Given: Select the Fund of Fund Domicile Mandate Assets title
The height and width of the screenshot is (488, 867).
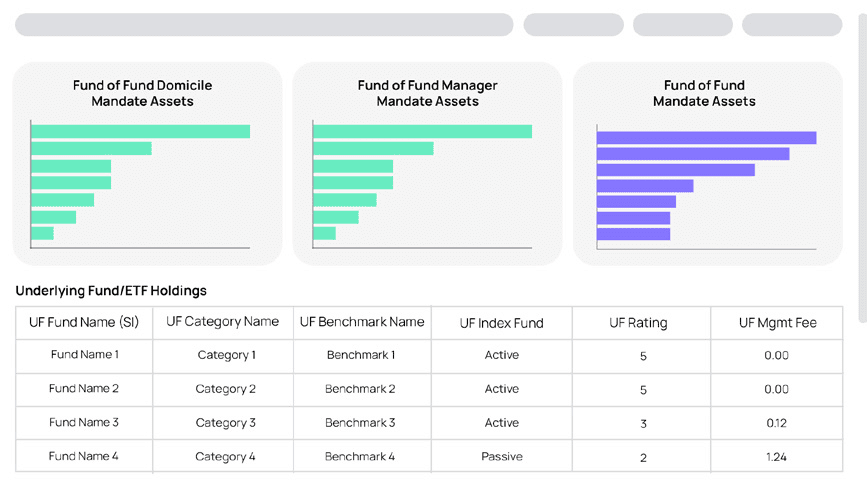Looking at the screenshot, I should [142, 93].
